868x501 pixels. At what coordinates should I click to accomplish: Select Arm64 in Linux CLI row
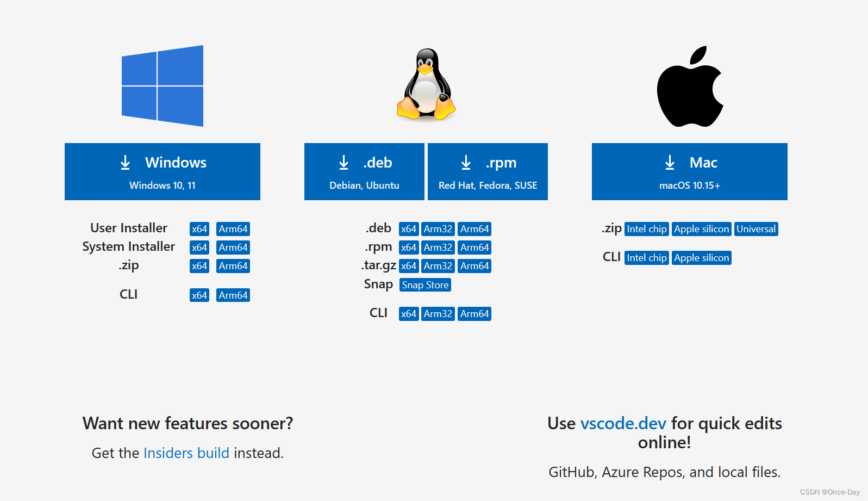(x=474, y=314)
